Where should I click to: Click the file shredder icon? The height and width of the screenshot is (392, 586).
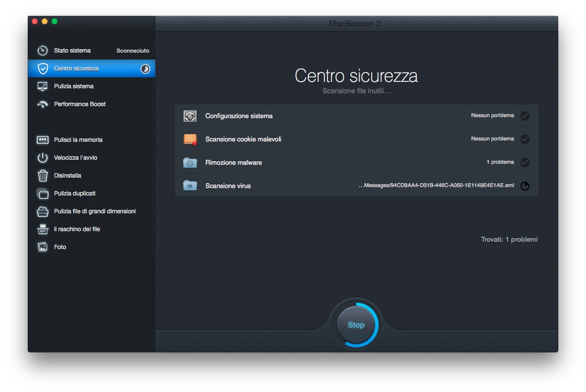[x=43, y=229]
